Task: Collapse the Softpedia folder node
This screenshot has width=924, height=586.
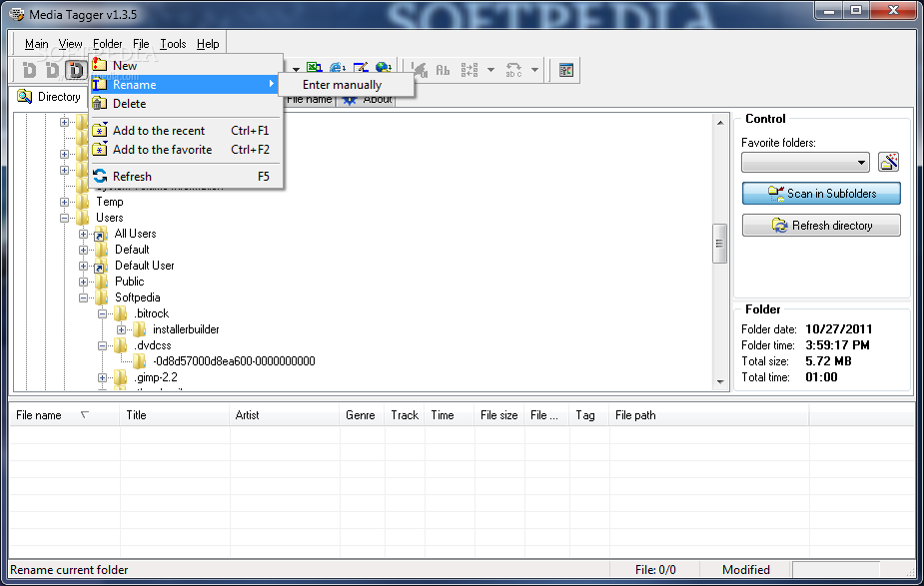Action: coord(83,297)
